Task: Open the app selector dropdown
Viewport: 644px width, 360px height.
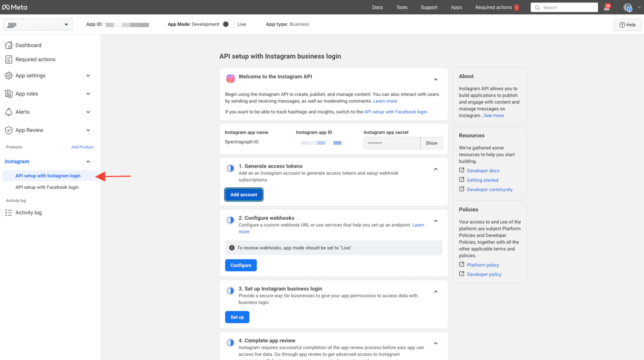Action: click(x=38, y=24)
